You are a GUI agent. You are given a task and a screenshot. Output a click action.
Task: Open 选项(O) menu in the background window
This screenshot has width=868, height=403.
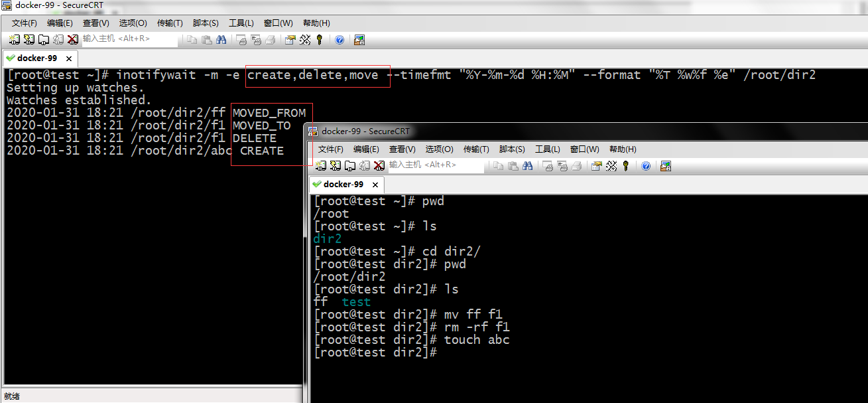coord(133,23)
